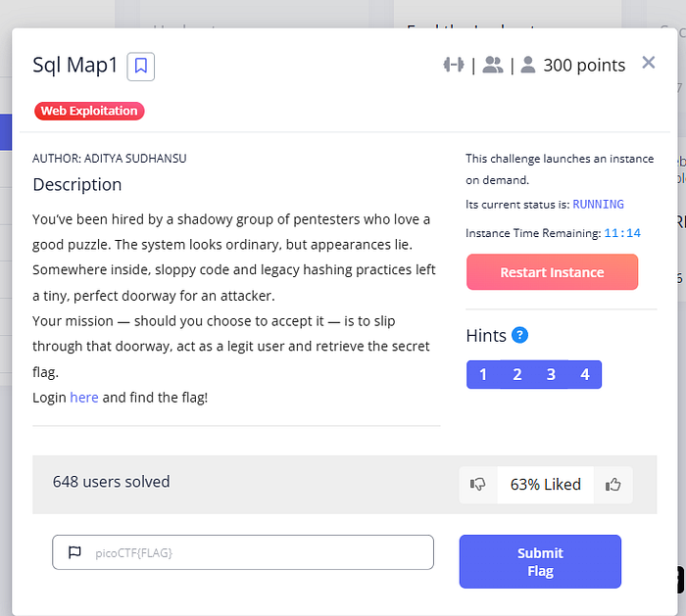This screenshot has height=616, width=686.
Task: Submit the flag
Action: click(540, 561)
